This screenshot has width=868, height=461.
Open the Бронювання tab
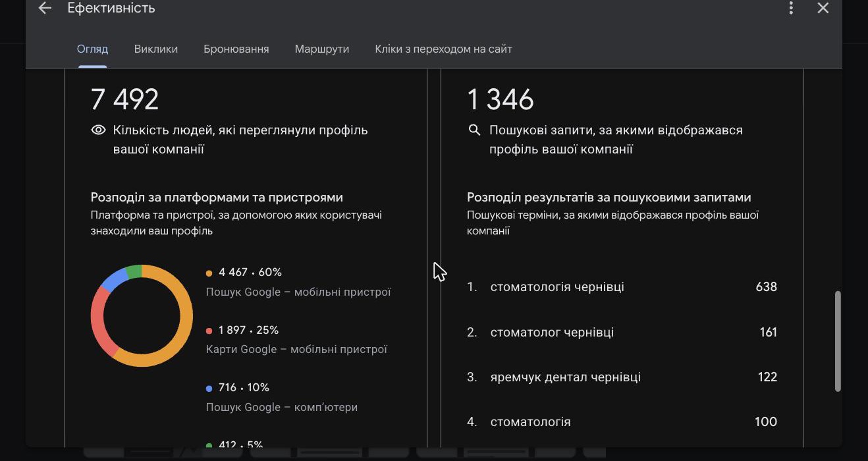coord(236,49)
